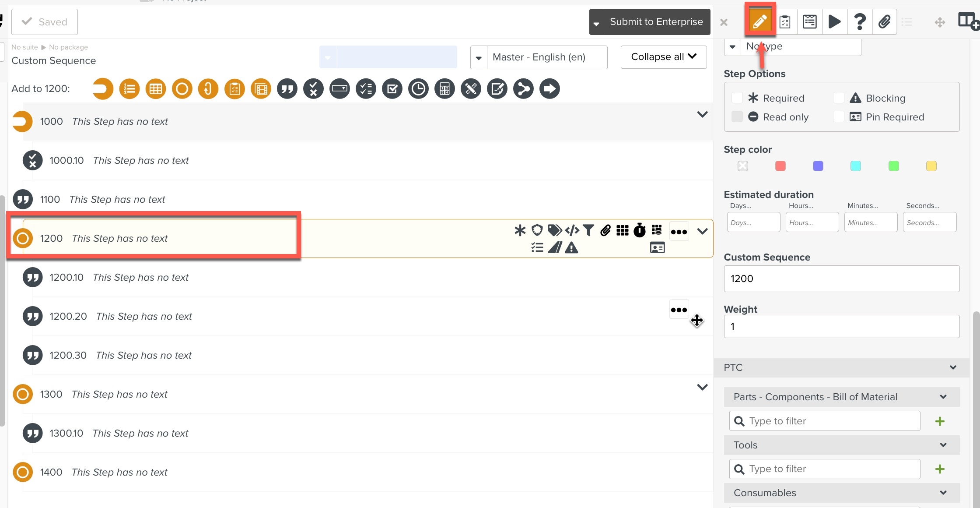Select the filter icon on step 1200
This screenshot has height=508, width=980.
[x=588, y=230]
